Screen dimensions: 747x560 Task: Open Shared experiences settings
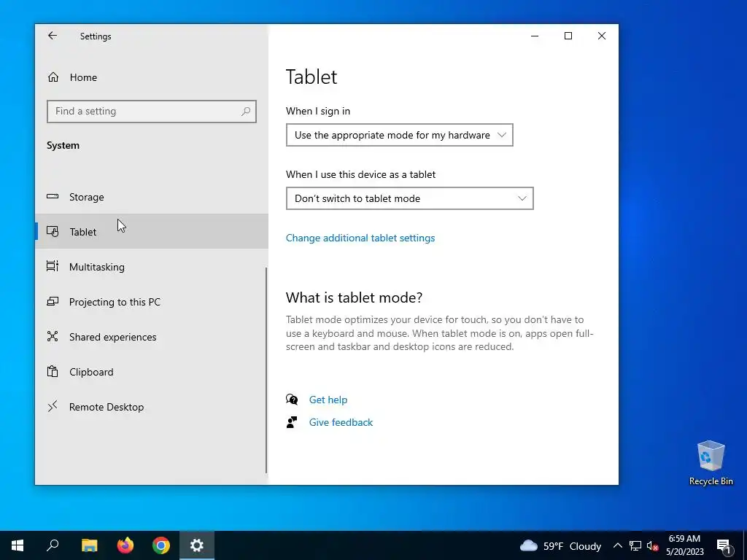tap(152, 337)
